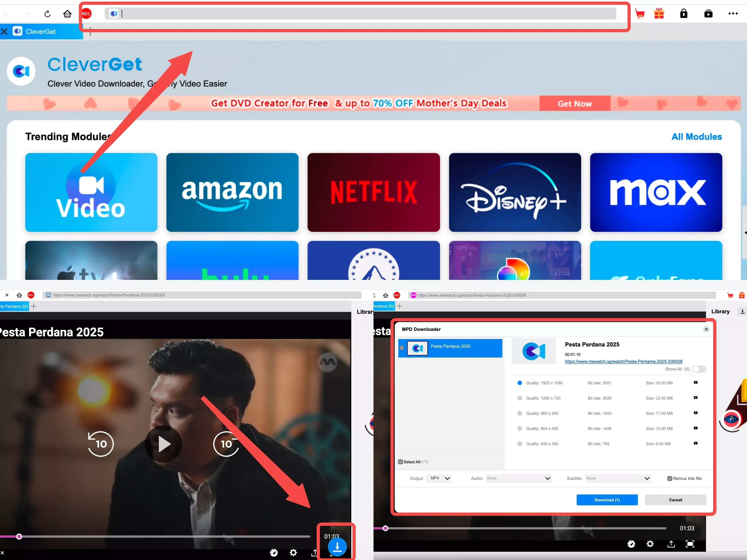Viewport: 747px width, 560px height.
Task: Select Pesta Perdana 2025 list item
Action: pos(451,348)
